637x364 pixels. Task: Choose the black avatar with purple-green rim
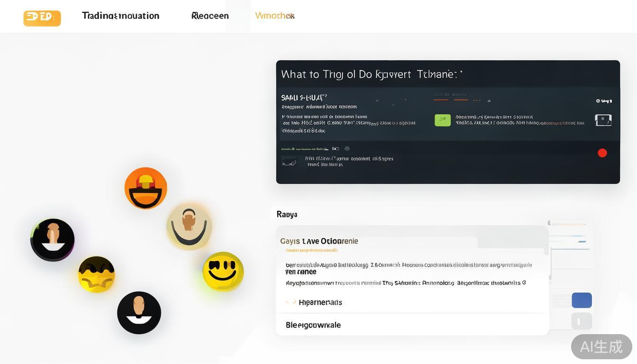pos(53,240)
